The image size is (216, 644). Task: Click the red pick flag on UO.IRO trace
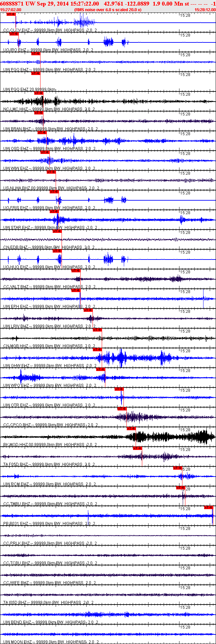pyautogui.click(x=14, y=34)
